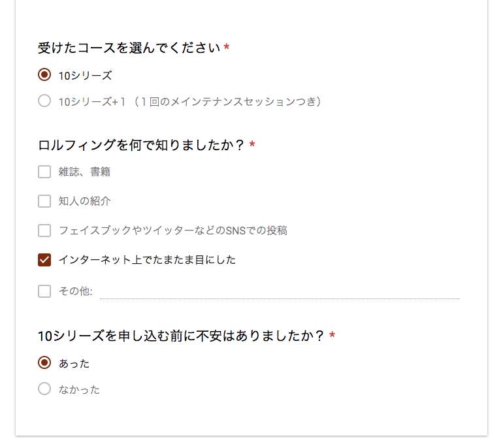Viewport: 503px width, 448px height.
Task: Click the 10シリーズ+1（1回のメインテナンスセッションつき）label text
Action: coord(190,102)
